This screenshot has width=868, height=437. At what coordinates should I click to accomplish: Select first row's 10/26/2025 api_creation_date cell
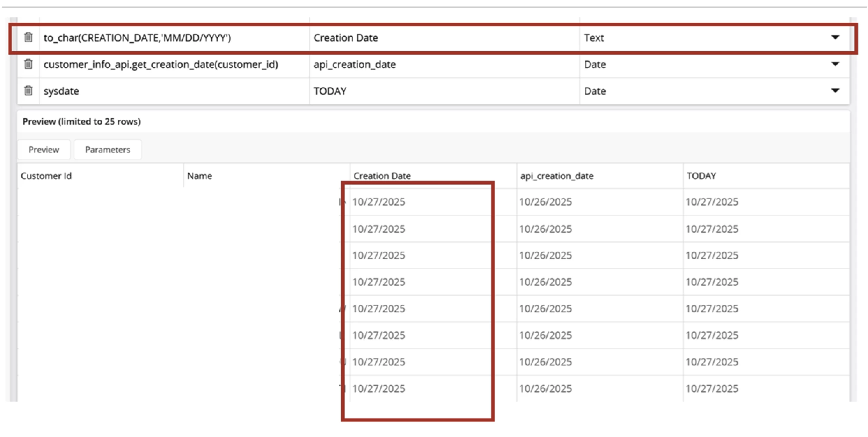pyautogui.click(x=545, y=202)
